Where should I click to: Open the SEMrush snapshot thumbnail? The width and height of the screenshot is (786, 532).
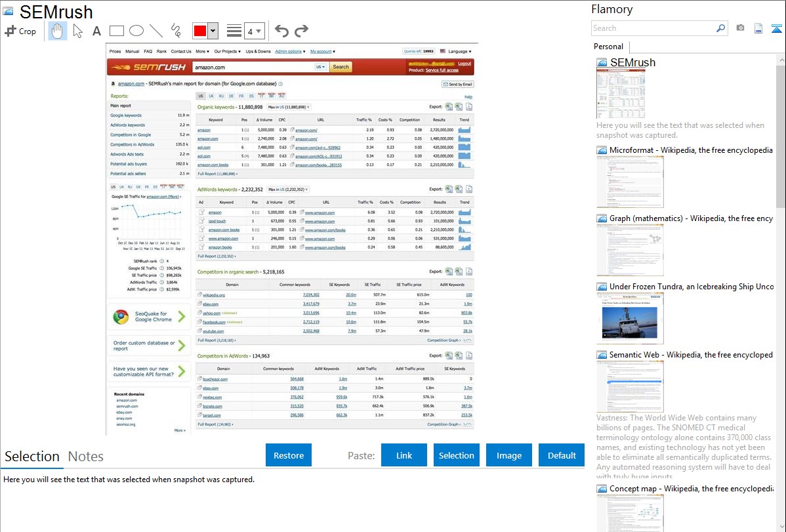pyautogui.click(x=621, y=94)
